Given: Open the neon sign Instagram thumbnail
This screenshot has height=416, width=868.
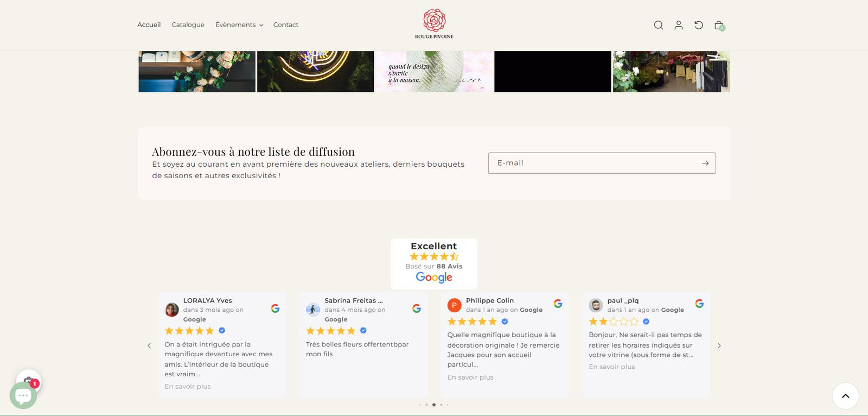Looking at the screenshot, I should (x=316, y=72).
